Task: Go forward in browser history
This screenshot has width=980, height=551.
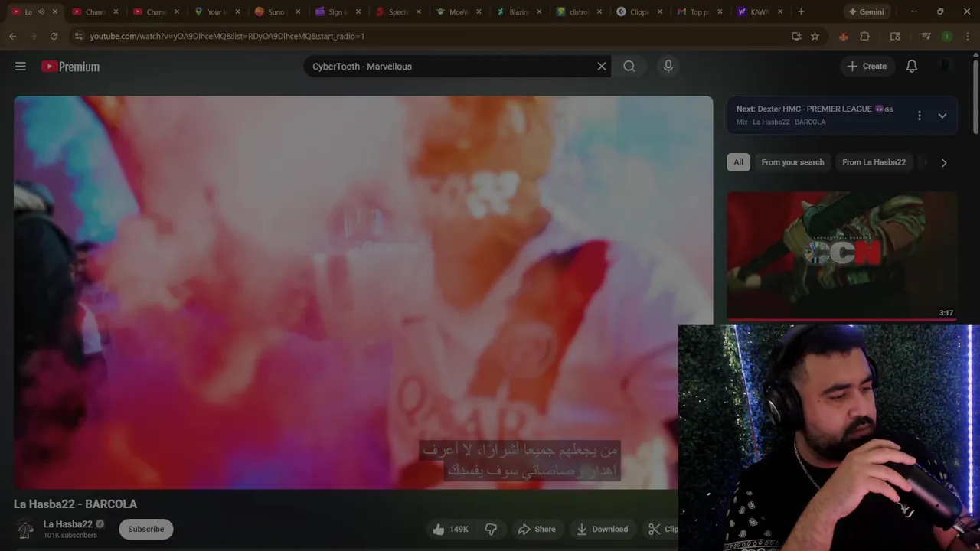Action: (x=33, y=36)
